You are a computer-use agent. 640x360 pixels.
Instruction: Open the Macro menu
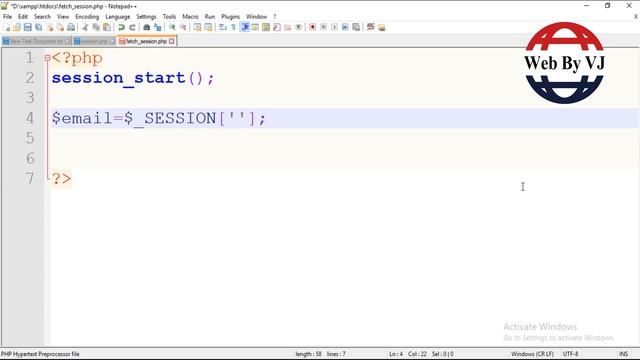(x=190, y=17)
